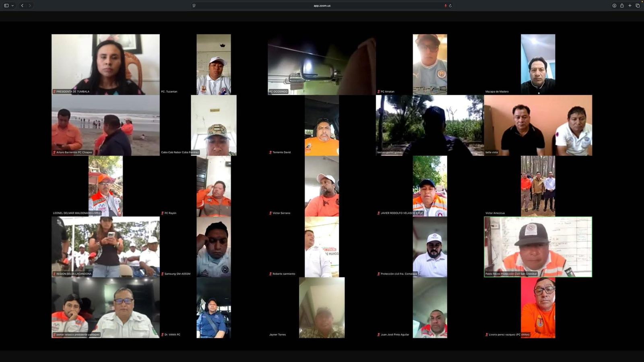Select Arturo Barrientos PC Chiapas beach video

105,125
